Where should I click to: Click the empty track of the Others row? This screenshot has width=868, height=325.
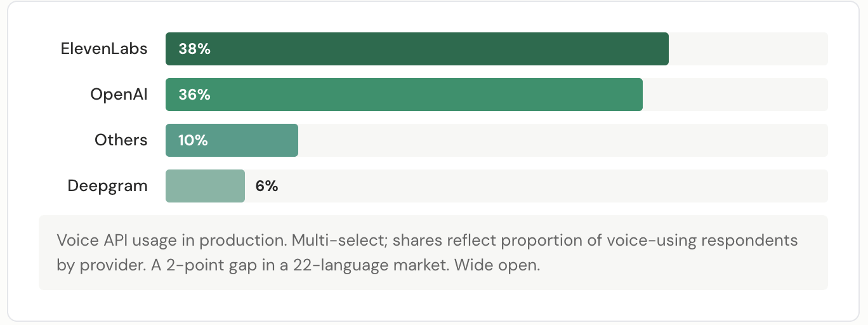click(563, 140)
